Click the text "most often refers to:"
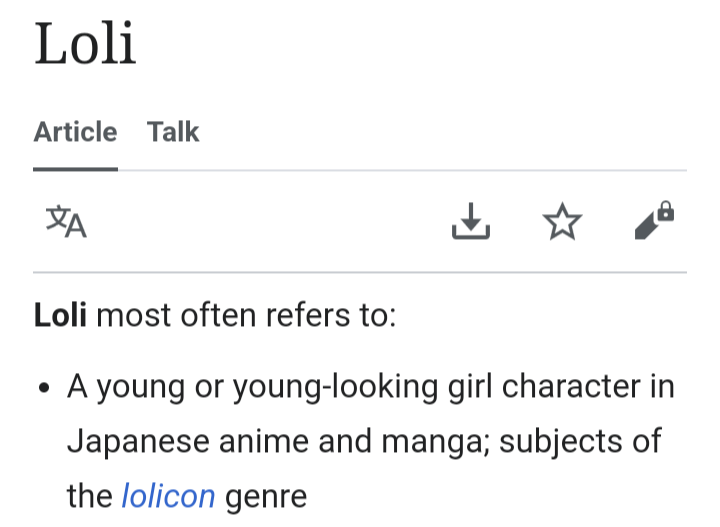The width and height of the screenshot is (720, 527). coord(246,317)
